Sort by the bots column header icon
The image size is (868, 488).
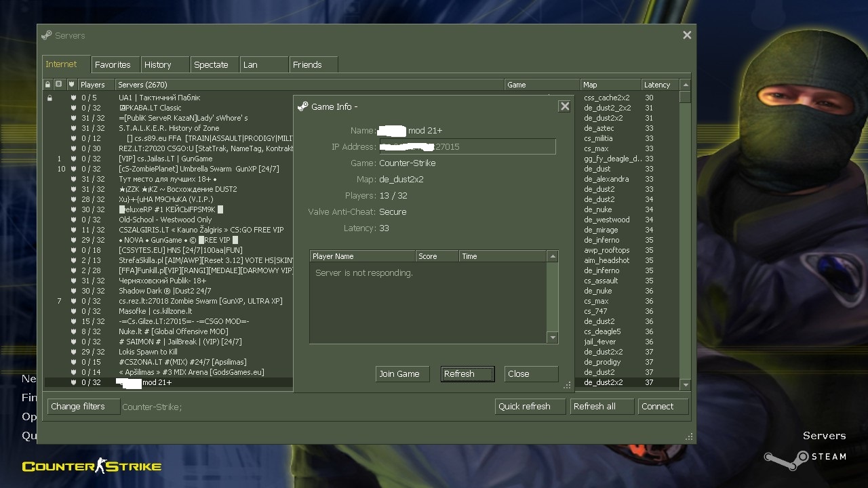[x=59, y=85]
